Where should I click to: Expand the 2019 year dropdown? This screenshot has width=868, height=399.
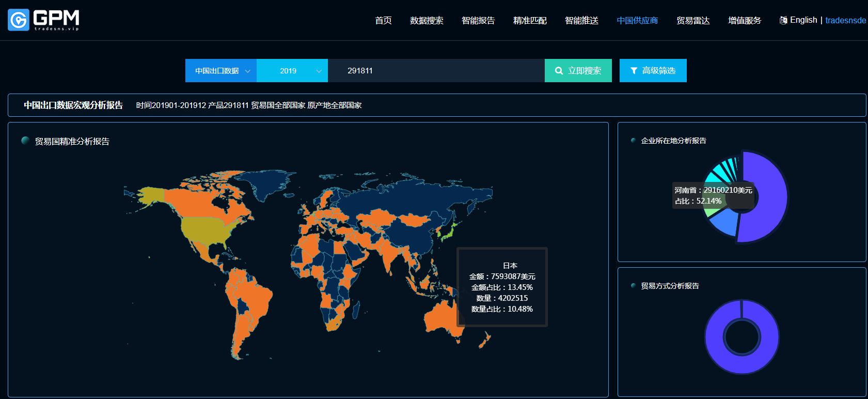292,71
